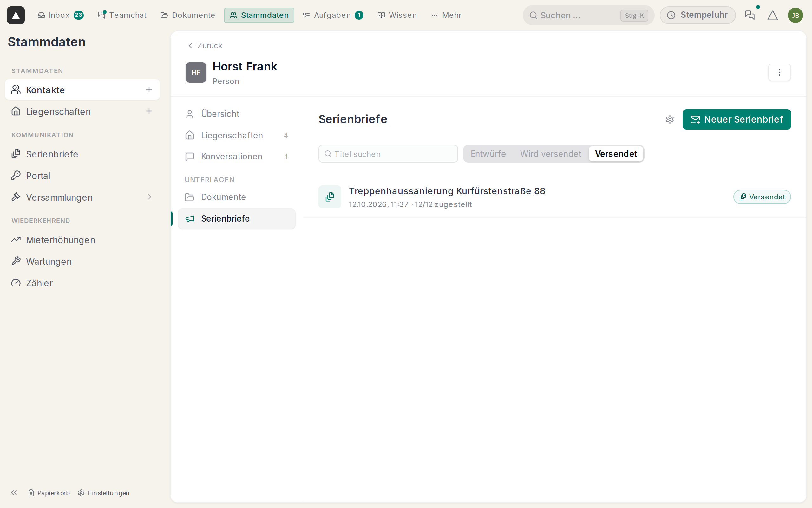
Task: Open the JB user avatar menu
Action: (795, 15)
